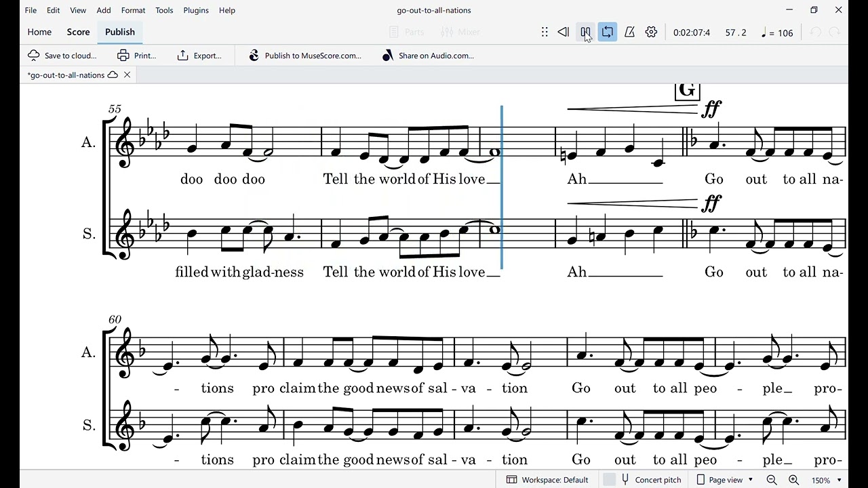
Task: Restore down the MuseScore window
Action: tap(814, 10)
